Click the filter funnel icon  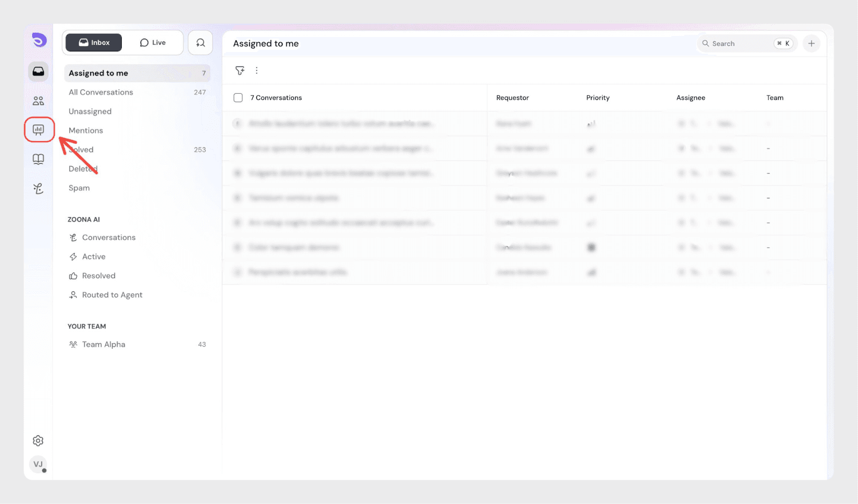(240, 71)
